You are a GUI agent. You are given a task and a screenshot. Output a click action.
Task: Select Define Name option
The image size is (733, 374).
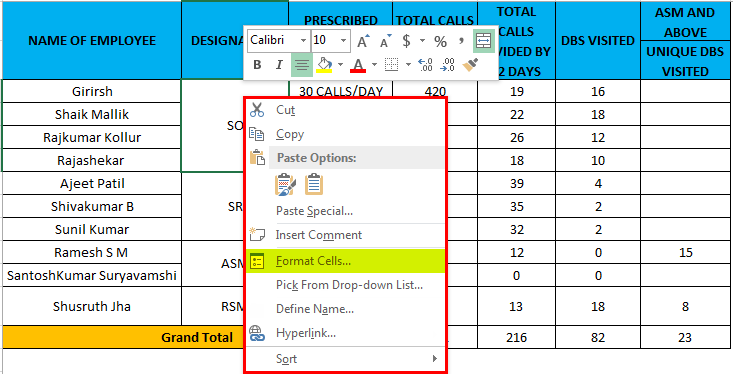[x=345, y=309]
